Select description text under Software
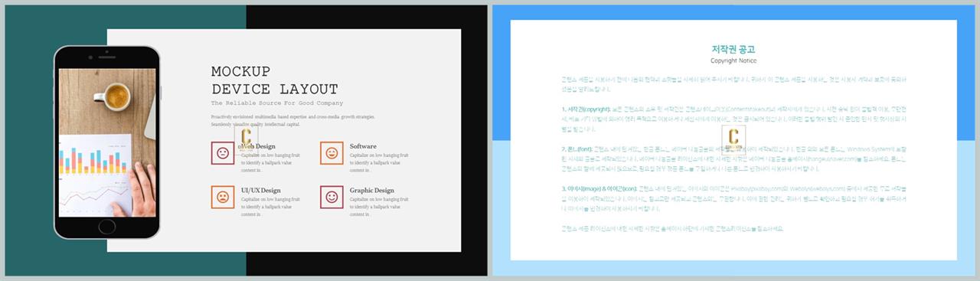The width and height of the screenshot is (980, 281). [x=379, y=164]
